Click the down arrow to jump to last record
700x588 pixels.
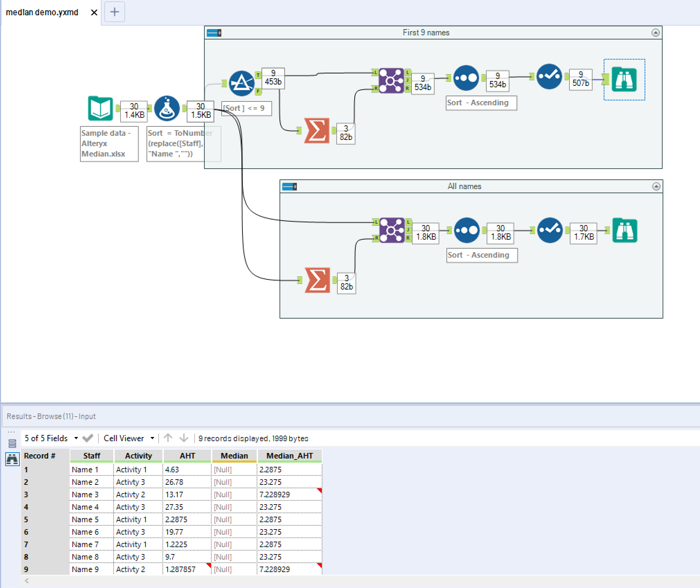pos(184,438)
